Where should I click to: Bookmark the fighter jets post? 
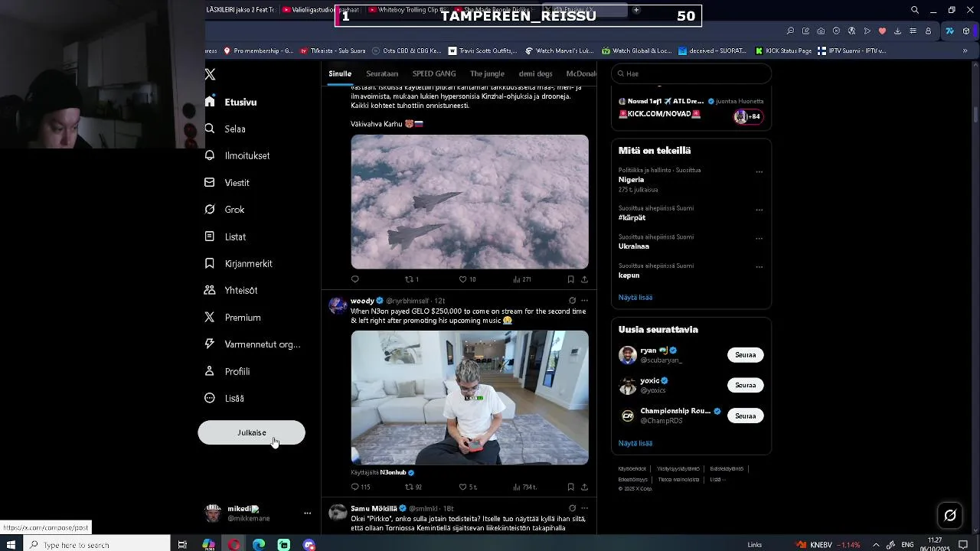570,279
